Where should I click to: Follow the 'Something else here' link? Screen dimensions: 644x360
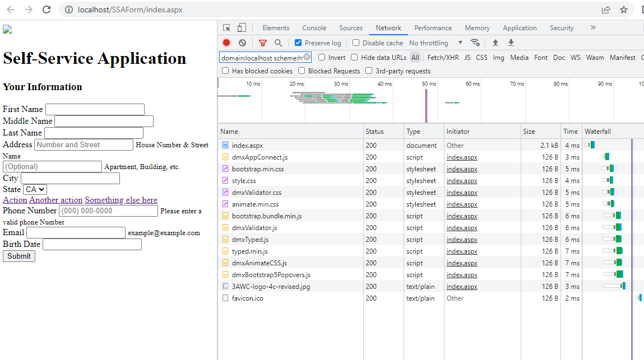121,200
